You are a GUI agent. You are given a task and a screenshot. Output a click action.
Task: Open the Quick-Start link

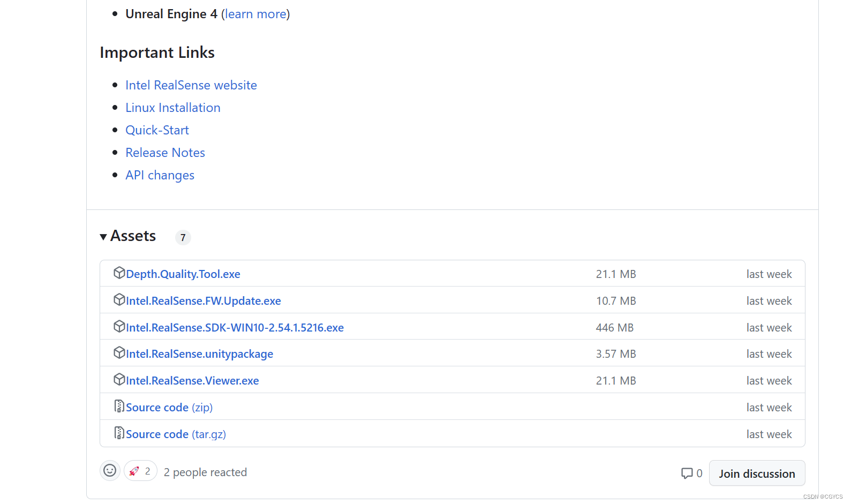(x=157, y=130)
